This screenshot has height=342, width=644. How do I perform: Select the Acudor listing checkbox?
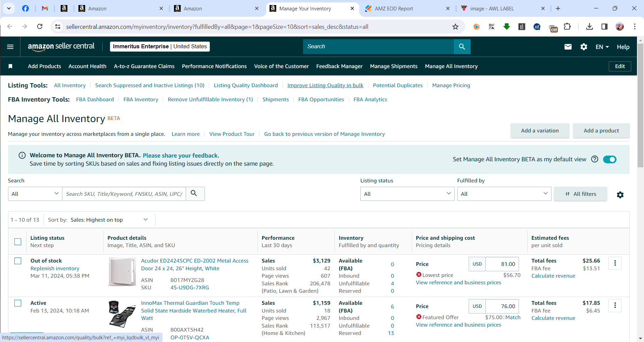18,261
